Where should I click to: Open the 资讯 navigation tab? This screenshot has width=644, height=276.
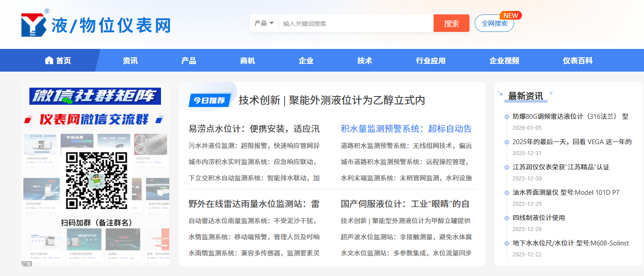130,61
